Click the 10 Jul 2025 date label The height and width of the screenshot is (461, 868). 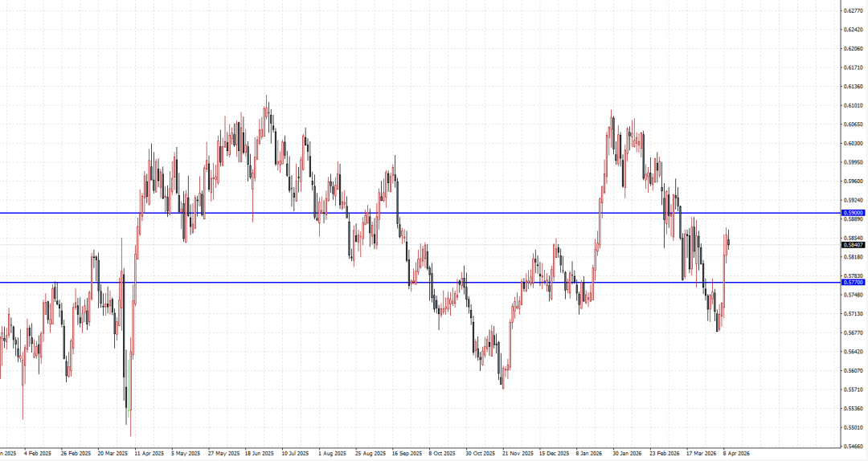pos(295,453)
